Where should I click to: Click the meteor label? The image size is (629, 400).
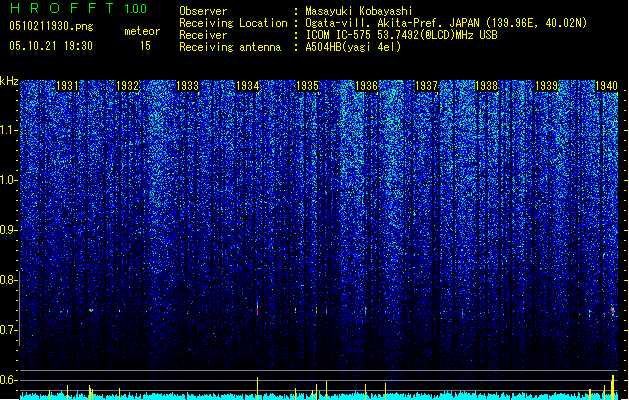(142, 31)
